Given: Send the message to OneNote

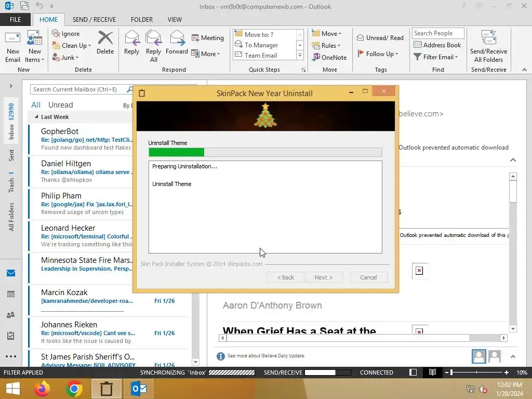Looking at the screenshot, I should tap(329, 57).
